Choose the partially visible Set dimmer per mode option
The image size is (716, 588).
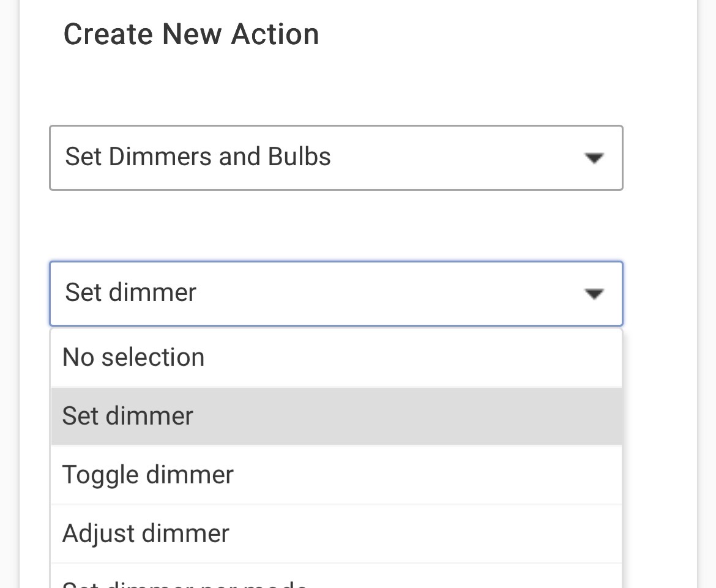coord(184,582)
